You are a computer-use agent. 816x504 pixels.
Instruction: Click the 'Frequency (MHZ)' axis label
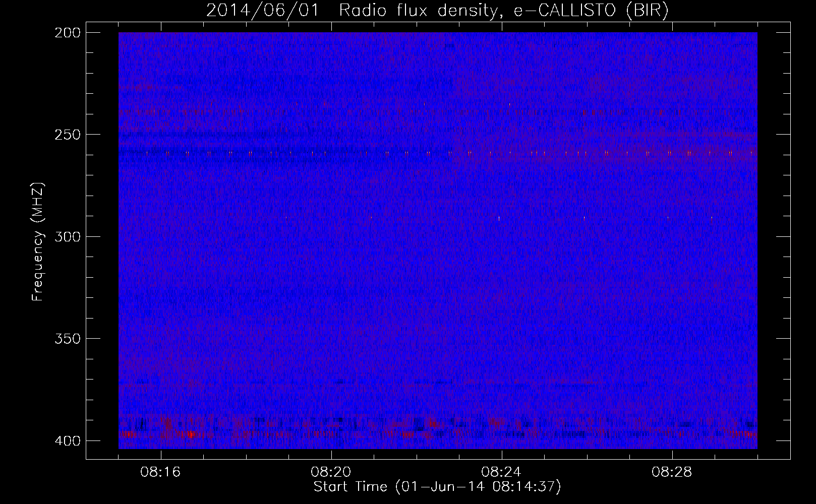[38, 241]
